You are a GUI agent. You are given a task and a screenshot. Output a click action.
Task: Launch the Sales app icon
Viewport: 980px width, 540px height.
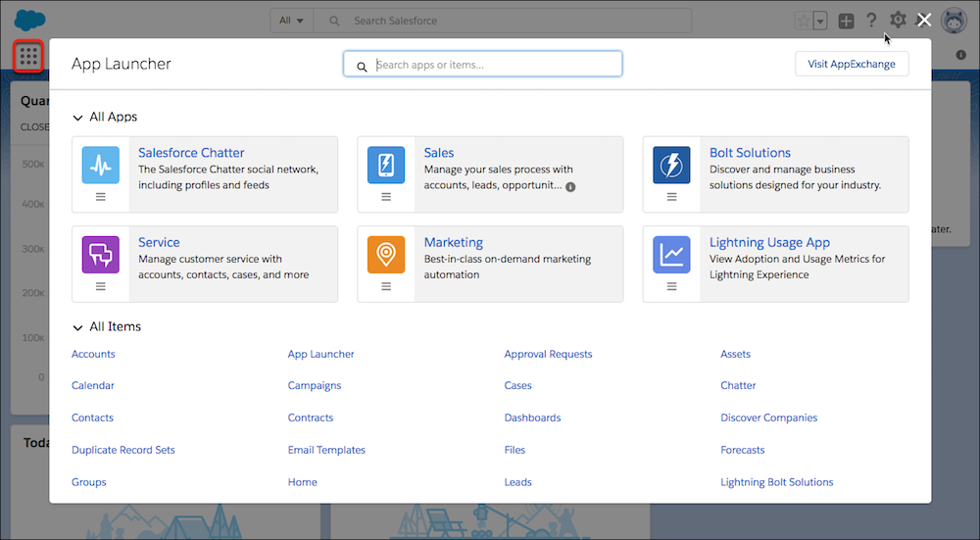pos(385,165)
